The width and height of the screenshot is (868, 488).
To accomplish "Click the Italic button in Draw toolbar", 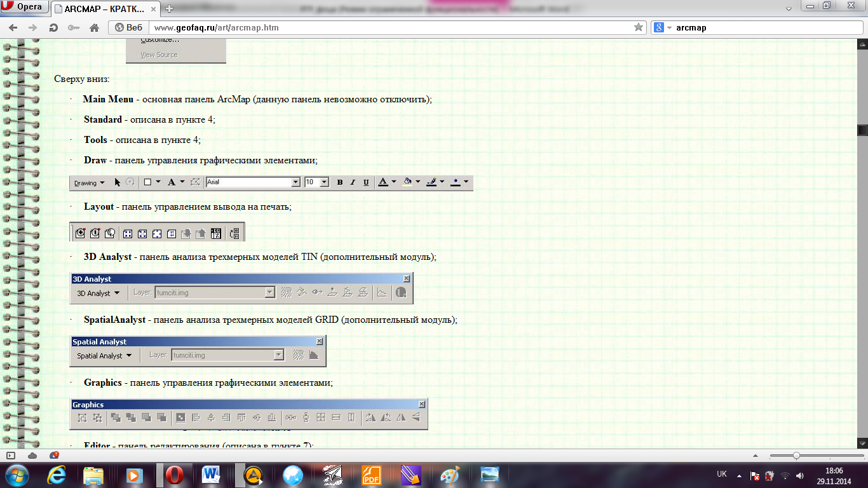I will [353, 182].
